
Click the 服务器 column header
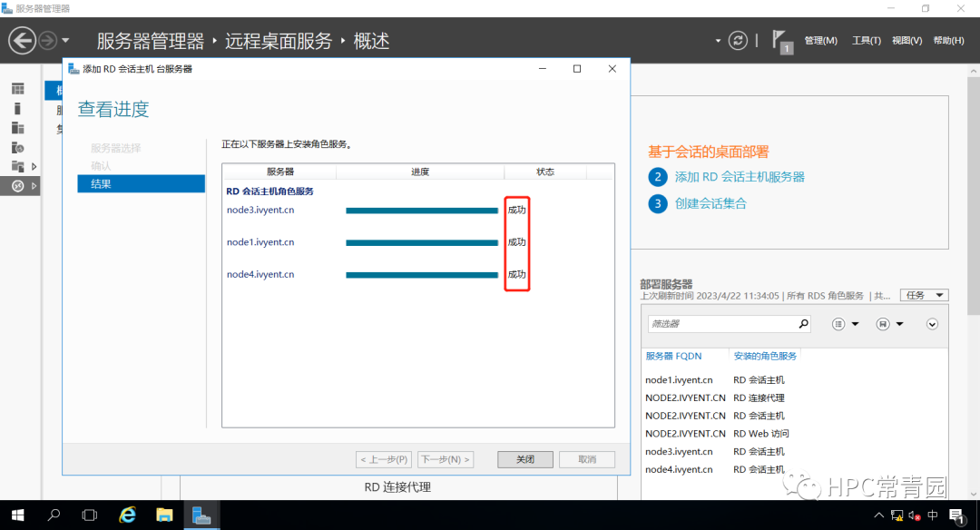(x=279, y=172)
